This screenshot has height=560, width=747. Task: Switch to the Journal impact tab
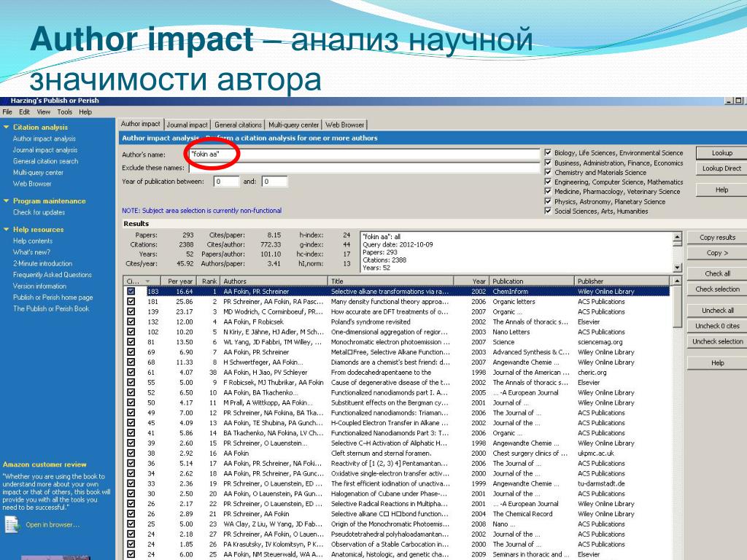187,125
